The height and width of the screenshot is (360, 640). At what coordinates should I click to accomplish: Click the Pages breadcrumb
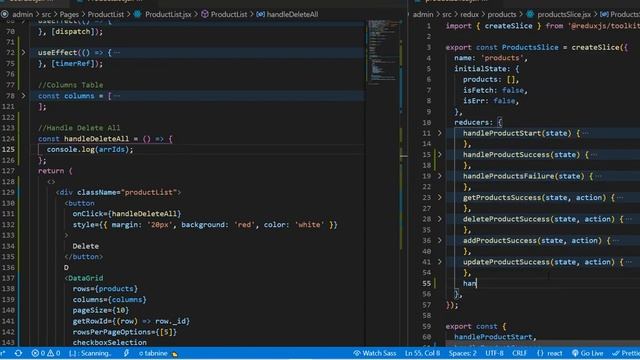[69, 14]
